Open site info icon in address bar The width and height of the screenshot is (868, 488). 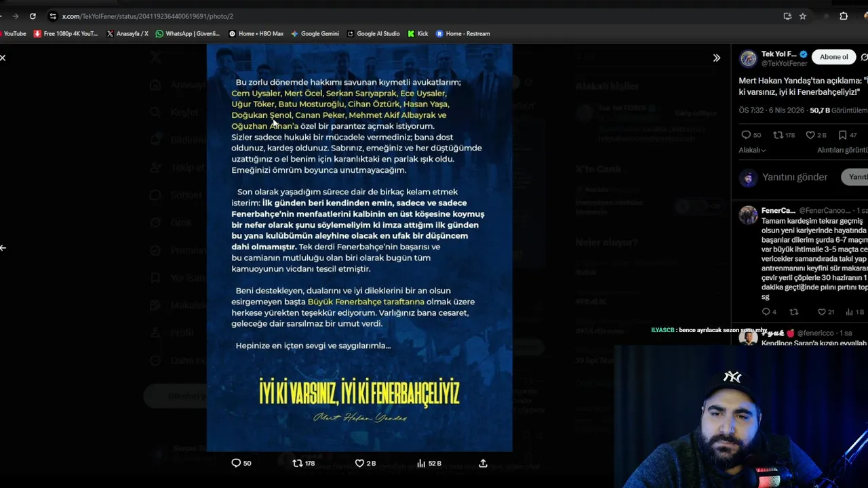coord(53,16)
